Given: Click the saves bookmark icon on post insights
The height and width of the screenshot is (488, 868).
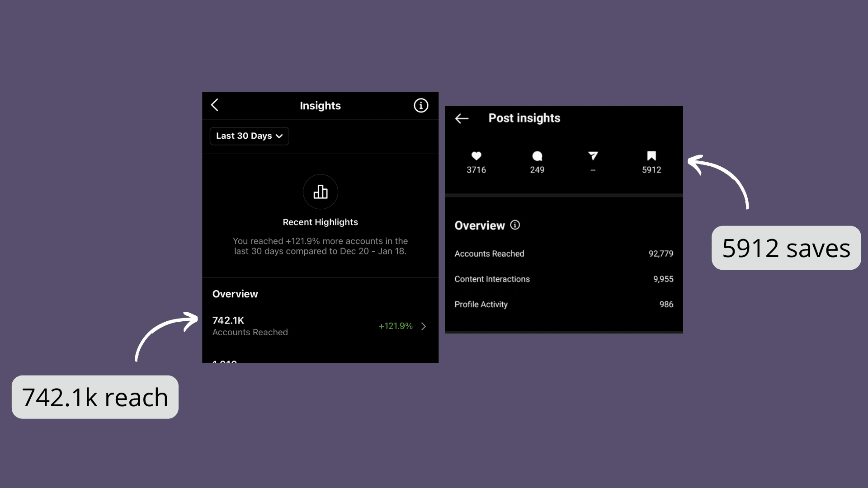Looking at the screenshot, I should tap(651, 156).
